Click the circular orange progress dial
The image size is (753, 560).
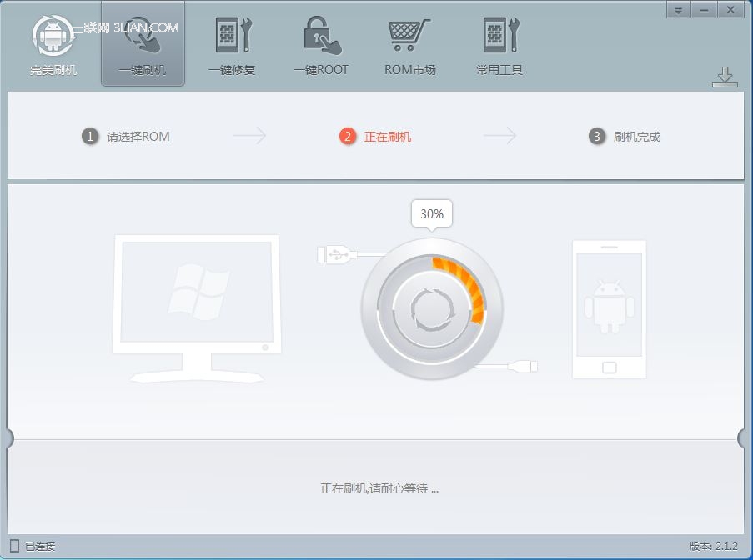(432, 309)
